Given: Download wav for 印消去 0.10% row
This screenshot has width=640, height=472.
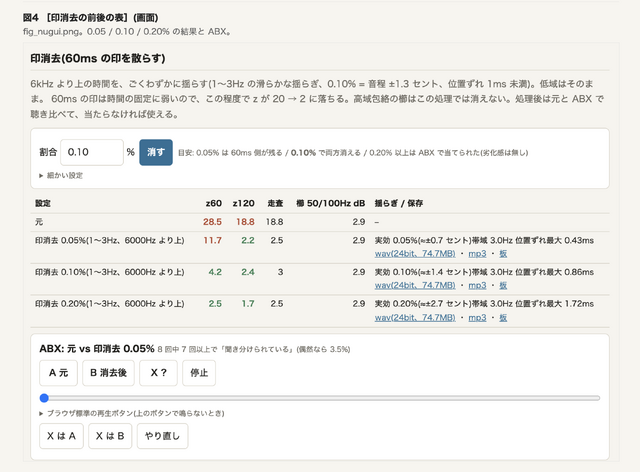Looking at the screenshot, I should coord(415,285).
